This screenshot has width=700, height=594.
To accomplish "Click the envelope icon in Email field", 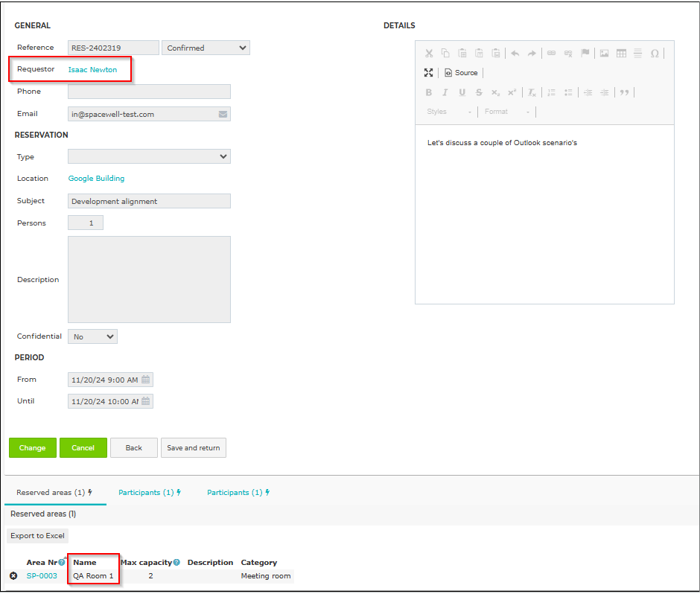I will [x=223, y=114].
